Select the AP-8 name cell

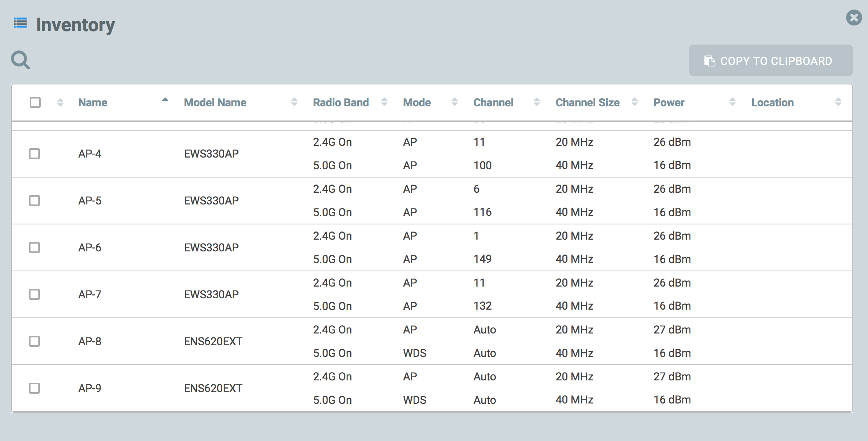point(90,341)
